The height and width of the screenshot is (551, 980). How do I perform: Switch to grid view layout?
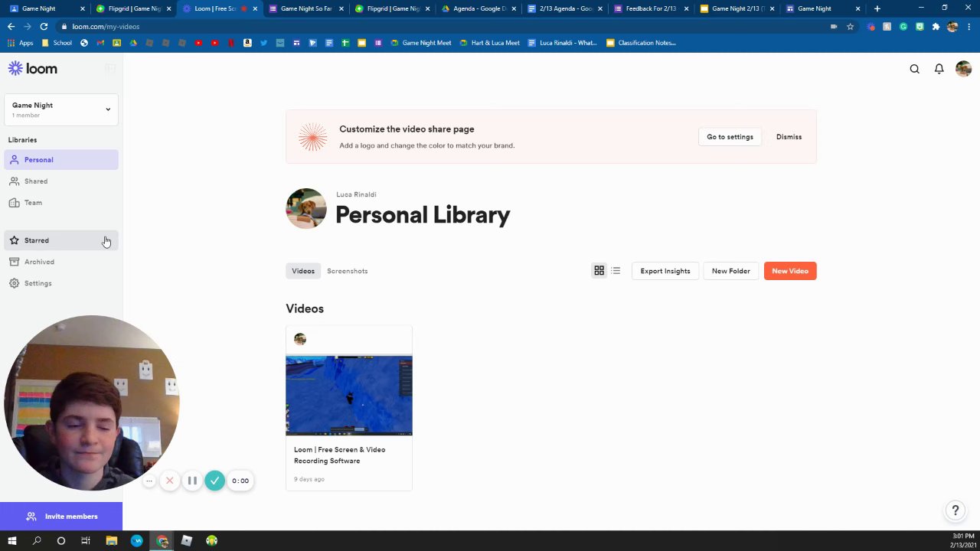point(599,271)
